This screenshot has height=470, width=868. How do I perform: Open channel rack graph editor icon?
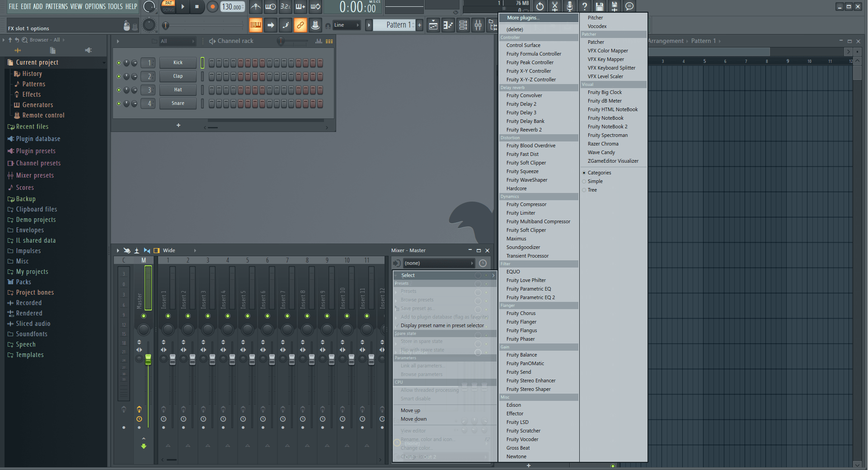click(319, 41)
